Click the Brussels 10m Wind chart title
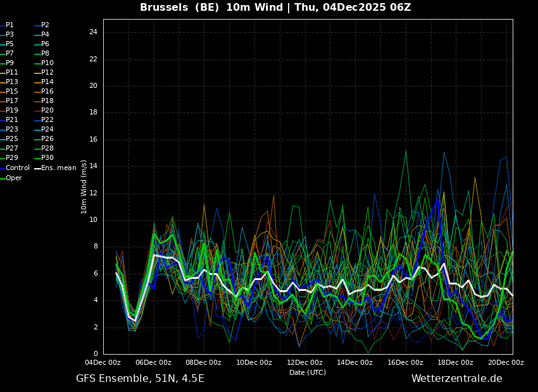Viewport: 538px width, 392px height. point(275,8)
